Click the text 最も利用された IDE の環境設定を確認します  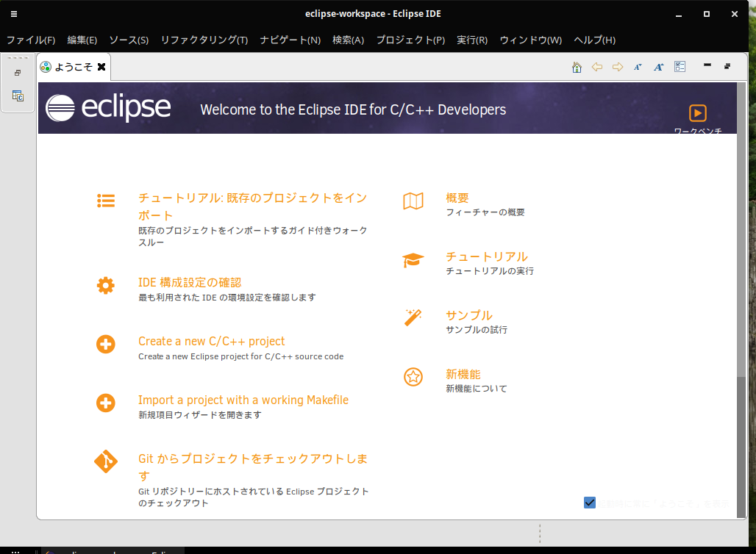click(227, 298)
